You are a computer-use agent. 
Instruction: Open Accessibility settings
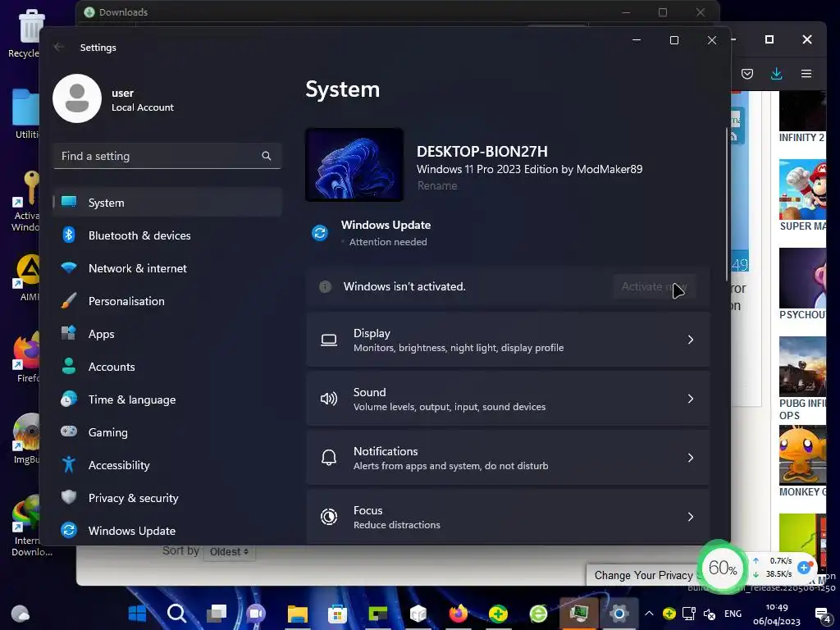point(167,465)
